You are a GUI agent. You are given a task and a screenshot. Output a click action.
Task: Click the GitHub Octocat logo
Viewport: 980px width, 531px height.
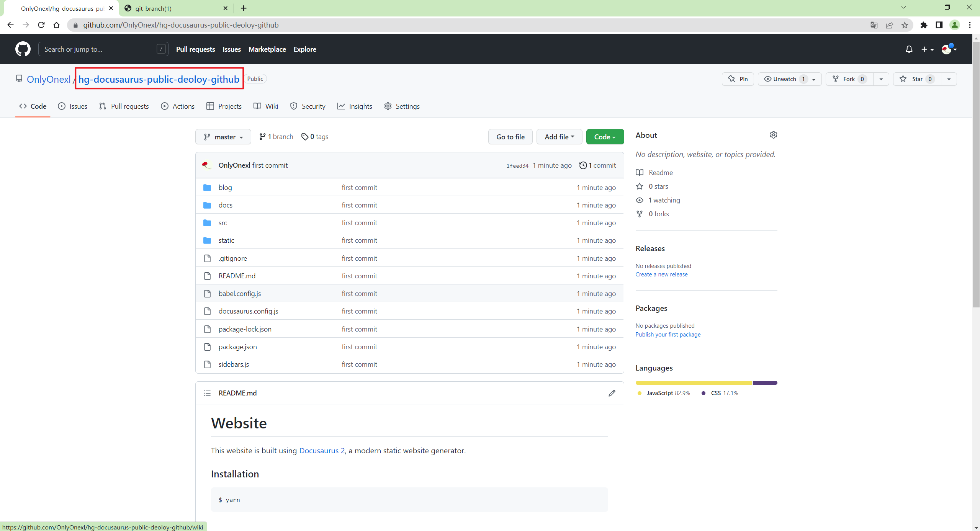(x=23, y=49)
